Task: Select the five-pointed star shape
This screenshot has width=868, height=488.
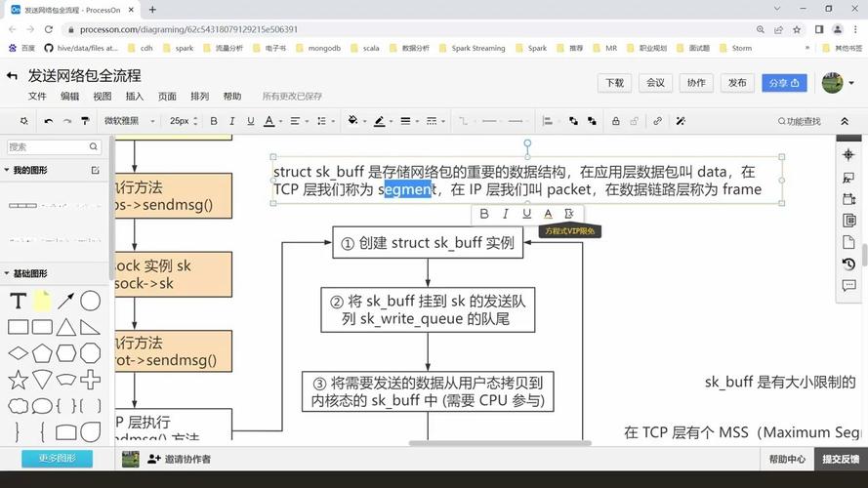Action: (18, 380)
